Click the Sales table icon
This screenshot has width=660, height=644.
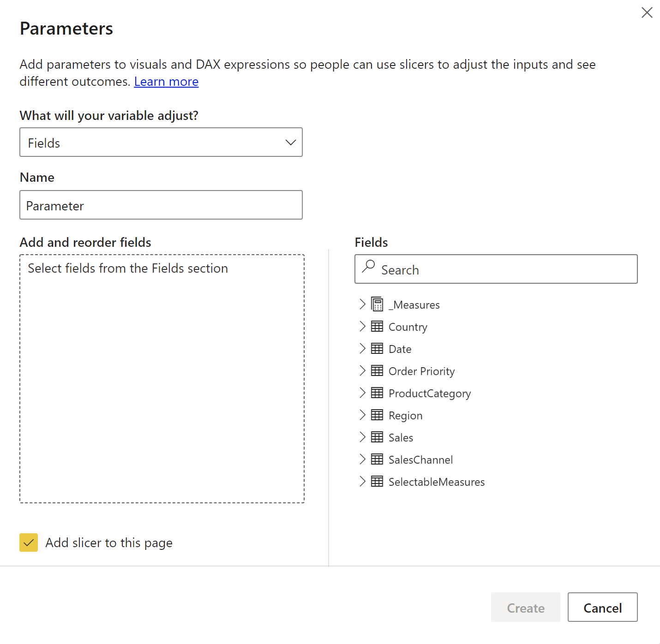(x=377, y=437)
